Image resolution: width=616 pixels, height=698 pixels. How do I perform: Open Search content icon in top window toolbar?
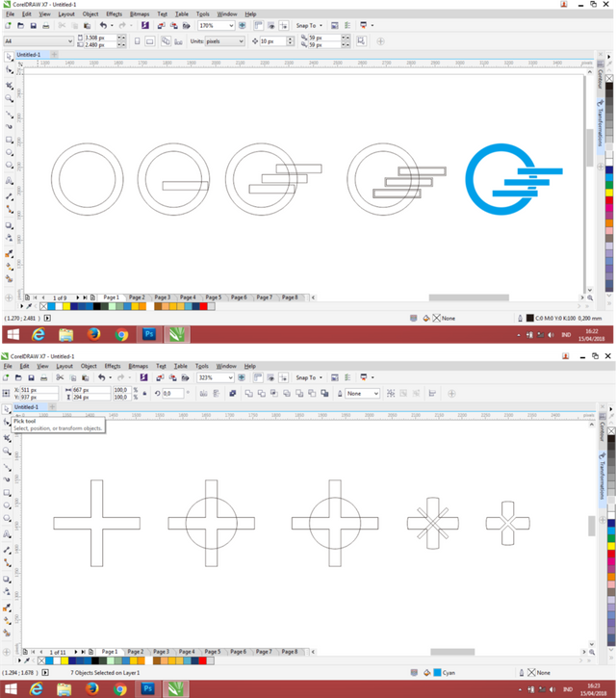[145, 26]
